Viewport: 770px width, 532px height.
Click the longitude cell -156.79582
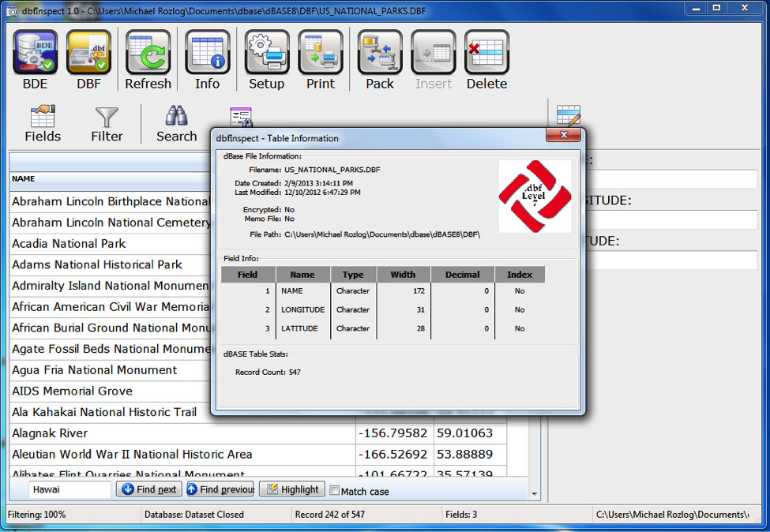coord(394,433)
